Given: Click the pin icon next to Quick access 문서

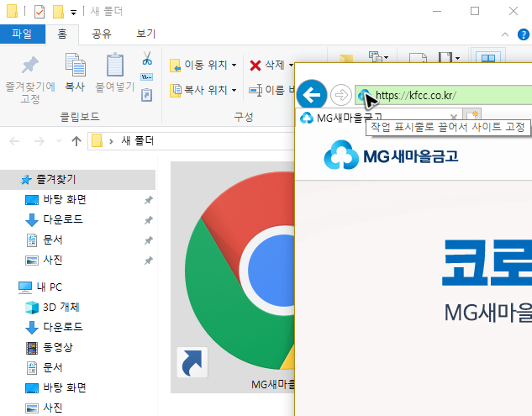Looking at the screenshot, I should tap(148, 240).
